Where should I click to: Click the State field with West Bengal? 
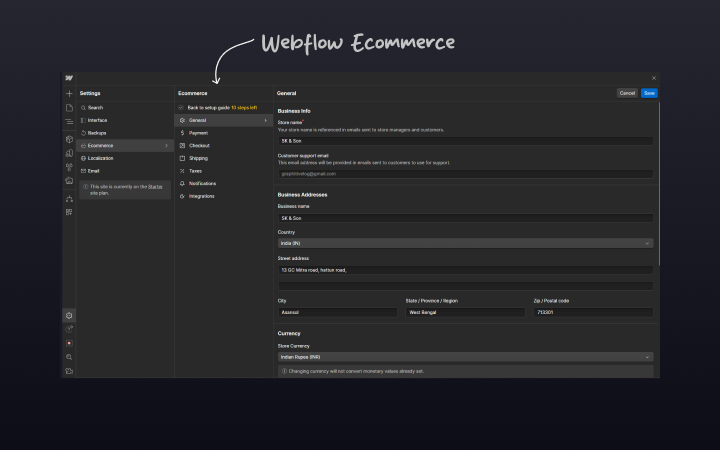pyautogui.click(x=465, y=312)
